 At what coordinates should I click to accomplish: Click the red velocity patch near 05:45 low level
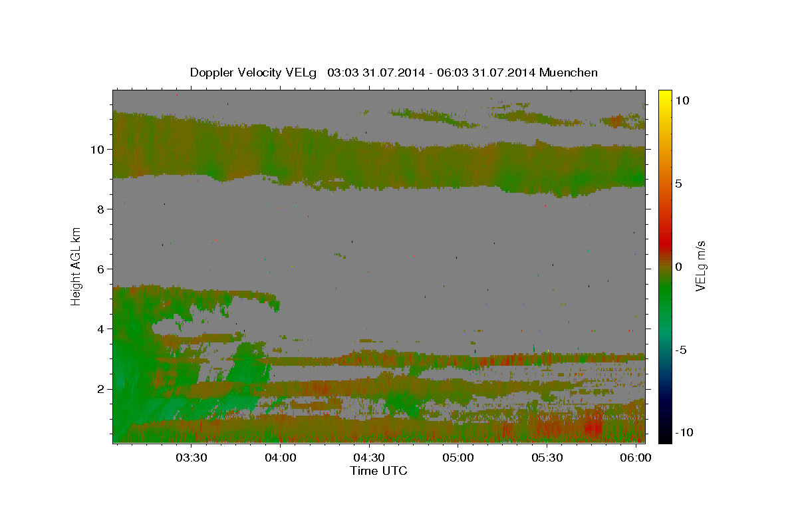point(592,426)
